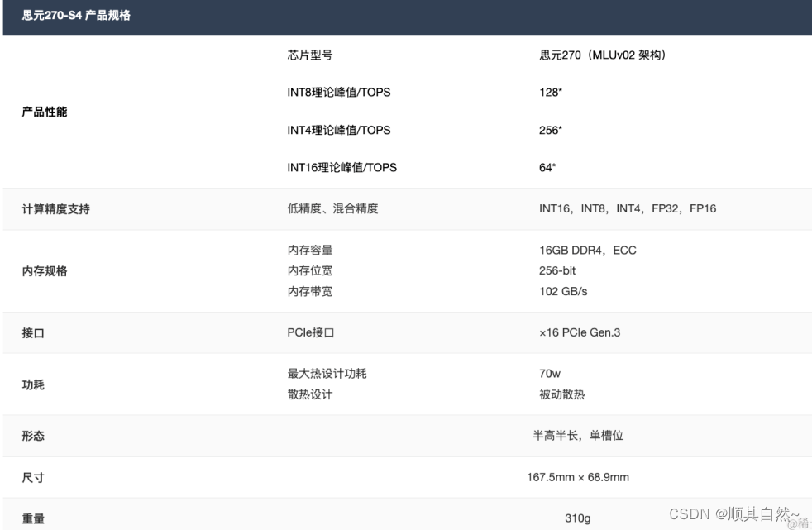This screenshot has height=530, width=812.
Task: Select the 产品性能 row label
Action: point(45,112)
